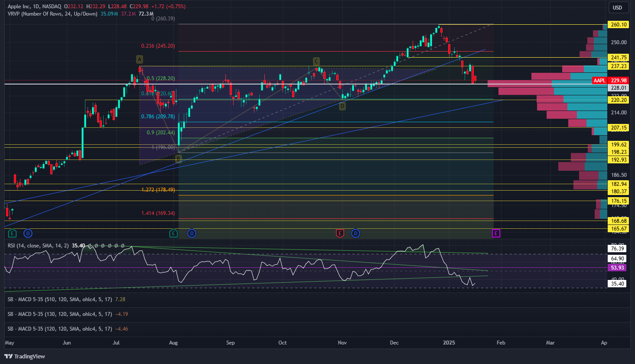Select the Fibonacci 0 (260.39) level text
635x364 pixels.
point(163,19)
